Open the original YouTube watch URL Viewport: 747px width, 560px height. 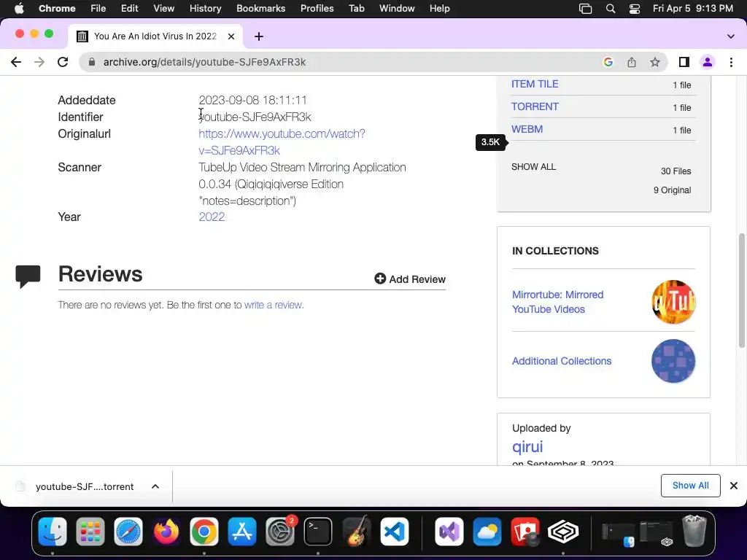(282, 142)
